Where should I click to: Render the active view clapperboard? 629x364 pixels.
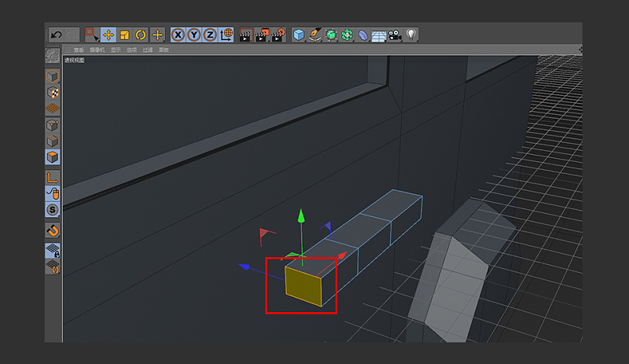(x=245, y=35)
